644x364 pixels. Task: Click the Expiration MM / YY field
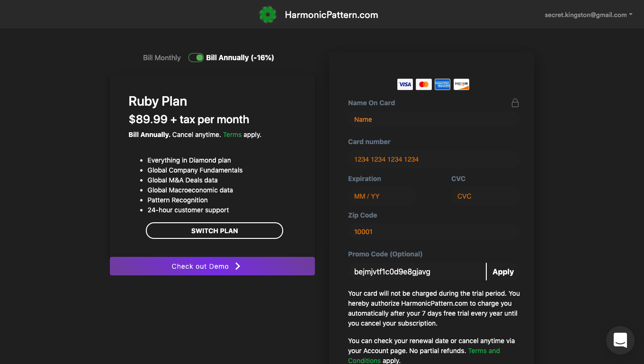point(382,196)
